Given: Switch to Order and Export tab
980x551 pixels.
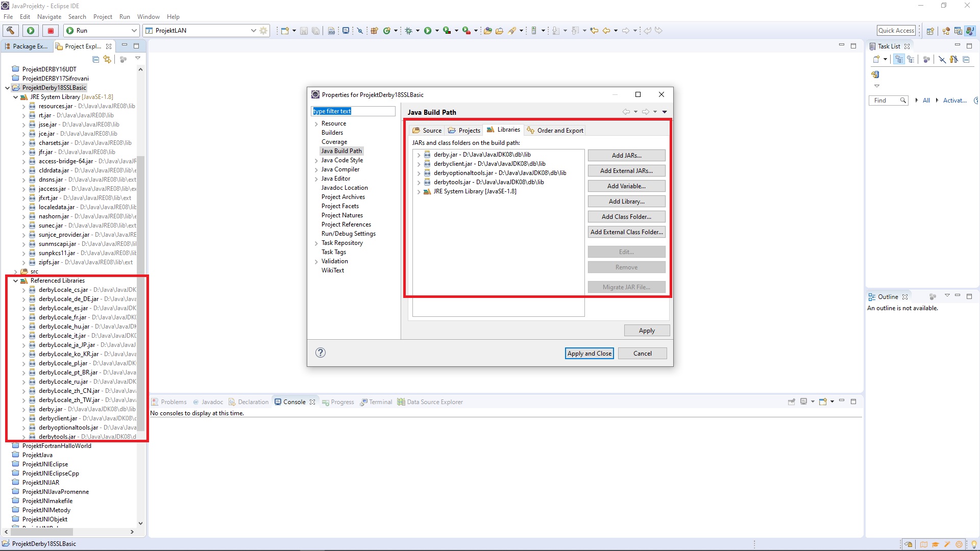Looking at the screenshot, I should [555, 130].
